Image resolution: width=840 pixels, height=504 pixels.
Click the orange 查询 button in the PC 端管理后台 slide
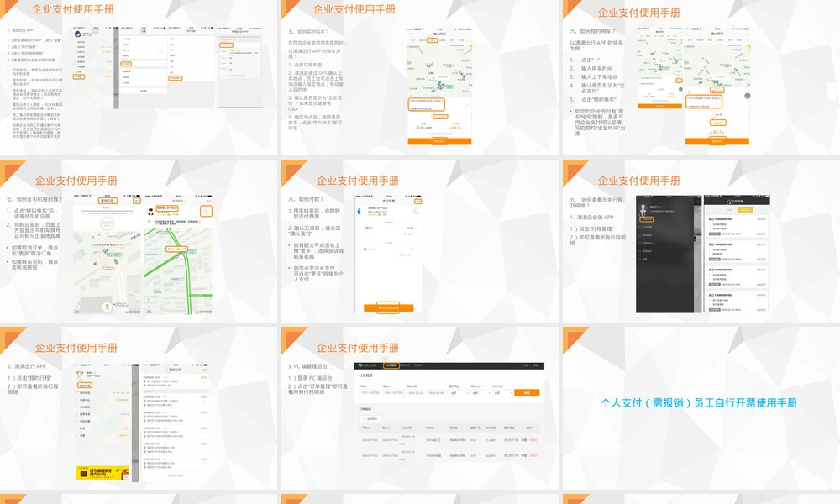click(527, 392)
